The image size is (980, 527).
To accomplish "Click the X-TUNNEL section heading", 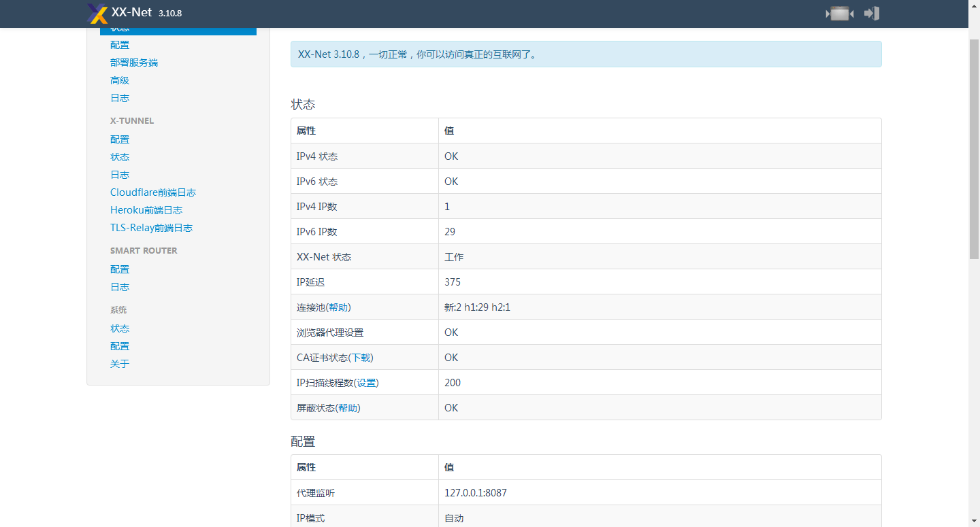I will click(132, 121).
